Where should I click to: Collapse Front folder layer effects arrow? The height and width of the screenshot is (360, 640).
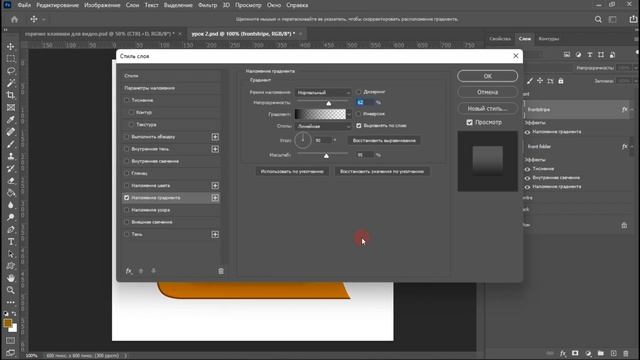pos(632,146)
